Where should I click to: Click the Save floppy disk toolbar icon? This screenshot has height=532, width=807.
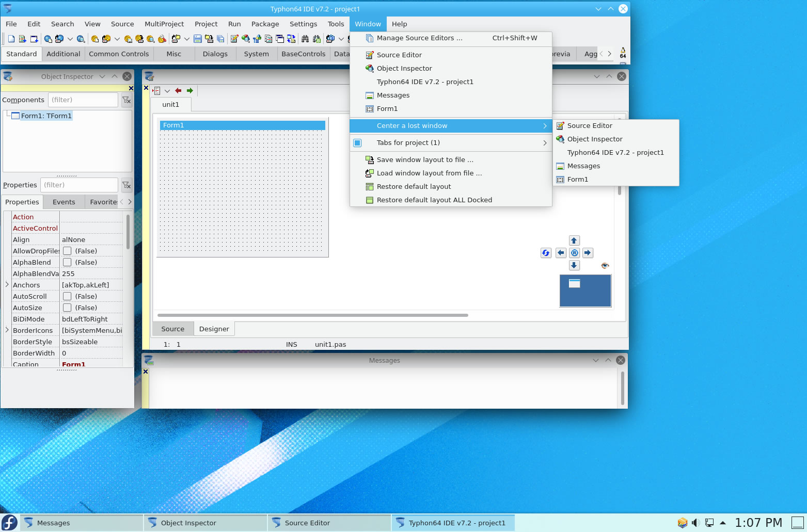198,39
